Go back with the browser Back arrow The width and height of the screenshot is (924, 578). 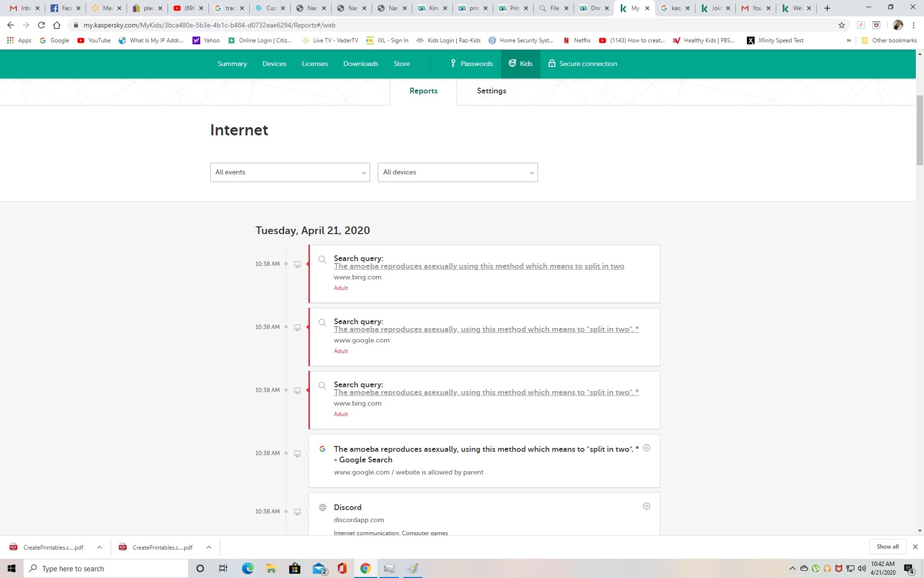tap(11, 25)
